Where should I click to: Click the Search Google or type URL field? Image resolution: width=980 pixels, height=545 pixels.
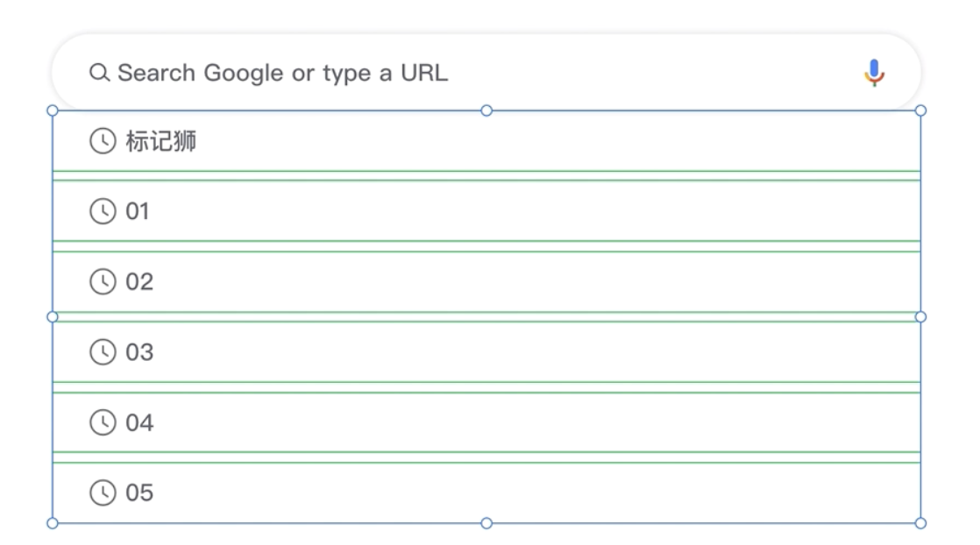[x=351, y=74]
